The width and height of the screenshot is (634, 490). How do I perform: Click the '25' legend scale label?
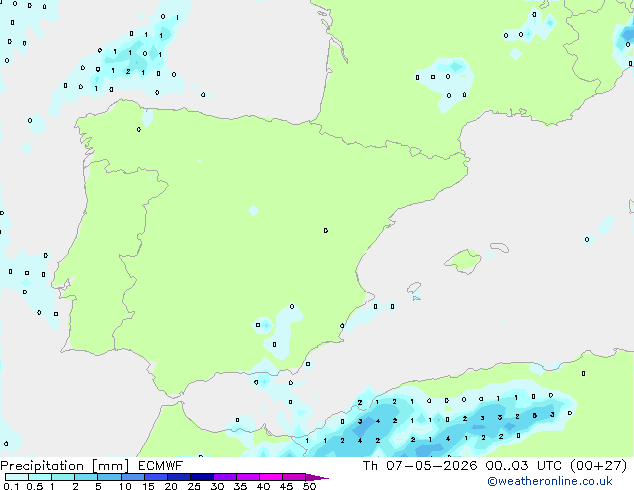(194, 486)
